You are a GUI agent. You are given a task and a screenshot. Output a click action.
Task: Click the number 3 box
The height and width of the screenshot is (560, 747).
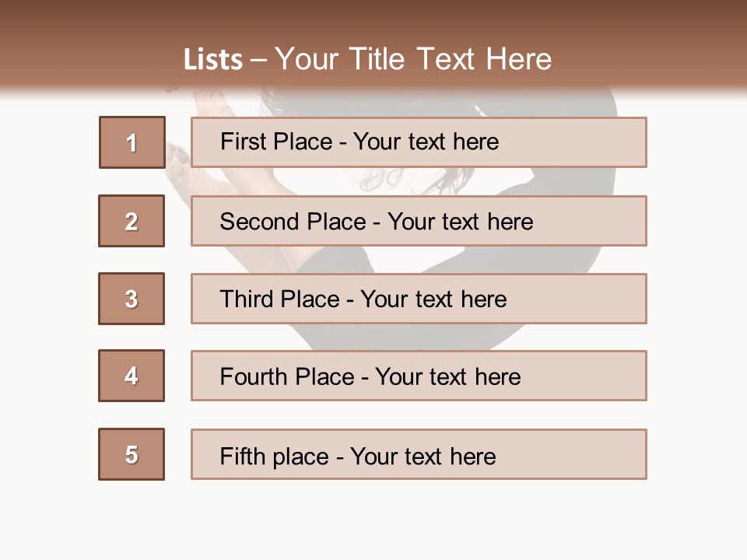[132, 299]
